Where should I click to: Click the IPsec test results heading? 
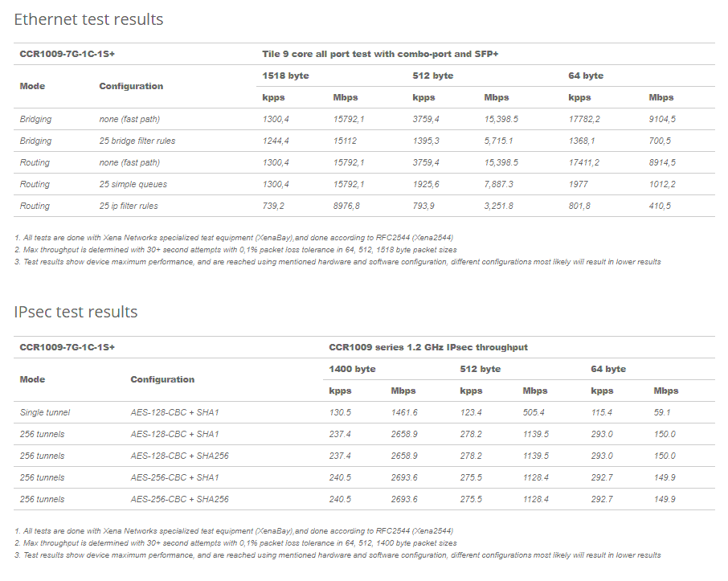click(76, 312)
